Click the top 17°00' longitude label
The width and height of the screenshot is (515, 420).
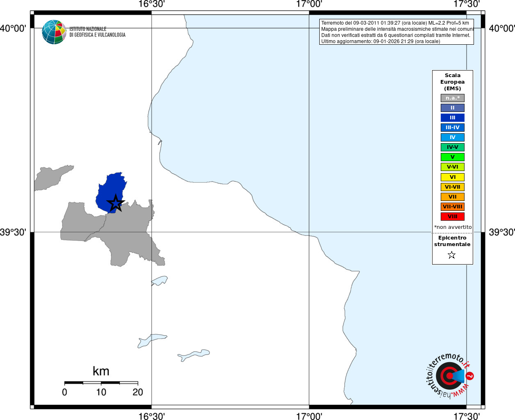point(309,4)
